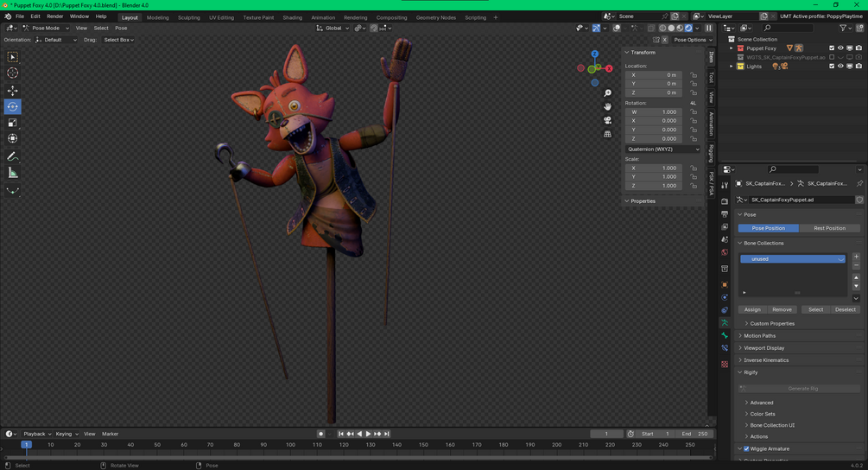Open the Pose menu in viewport header
Image resolution: width=868 pixels, height=470 pixels.
[x=121, y=29]
